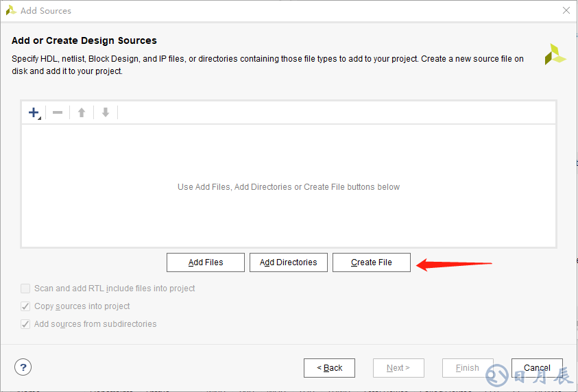Click the Add Directories button
This screenshot has width=578, height=392.
pyautogui.click(x=289, y=262)
